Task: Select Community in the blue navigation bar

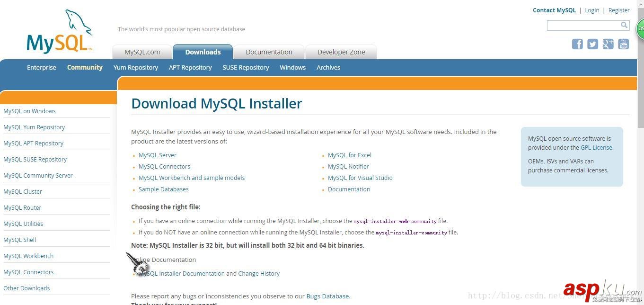Action: tap(85, 67)
